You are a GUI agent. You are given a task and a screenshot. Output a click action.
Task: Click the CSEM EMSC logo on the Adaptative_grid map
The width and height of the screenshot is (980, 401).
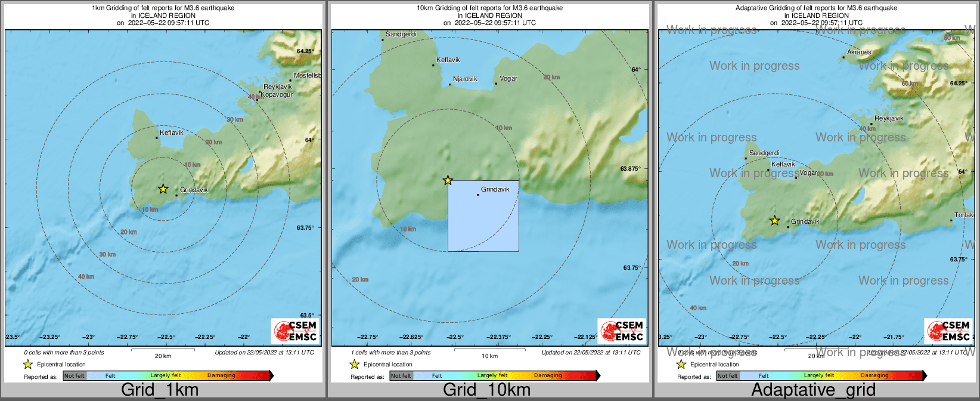[948, 331]
